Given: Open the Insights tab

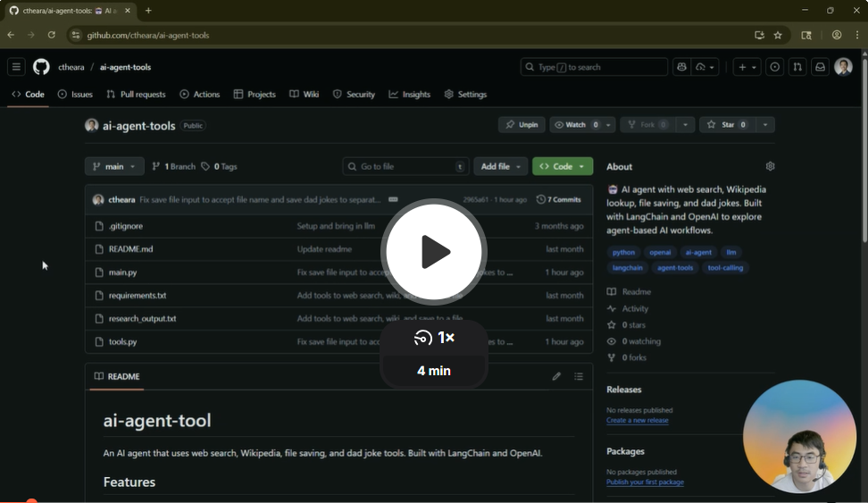Looking at the screenshot, I should tap(409, 94).
